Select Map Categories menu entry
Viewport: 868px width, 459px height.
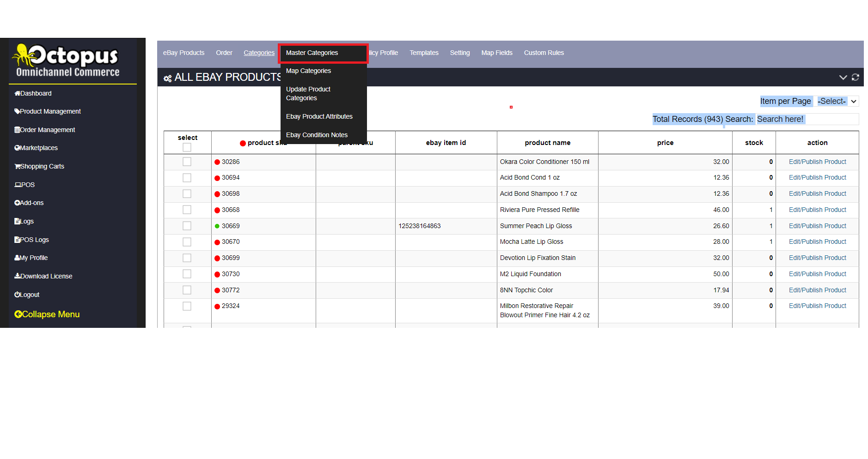(308, 71)
